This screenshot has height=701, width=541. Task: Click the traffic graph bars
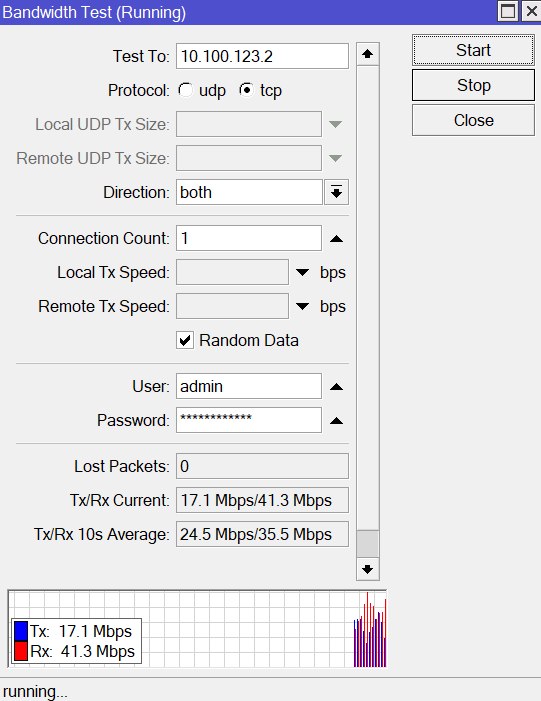[x=370, y=630]
